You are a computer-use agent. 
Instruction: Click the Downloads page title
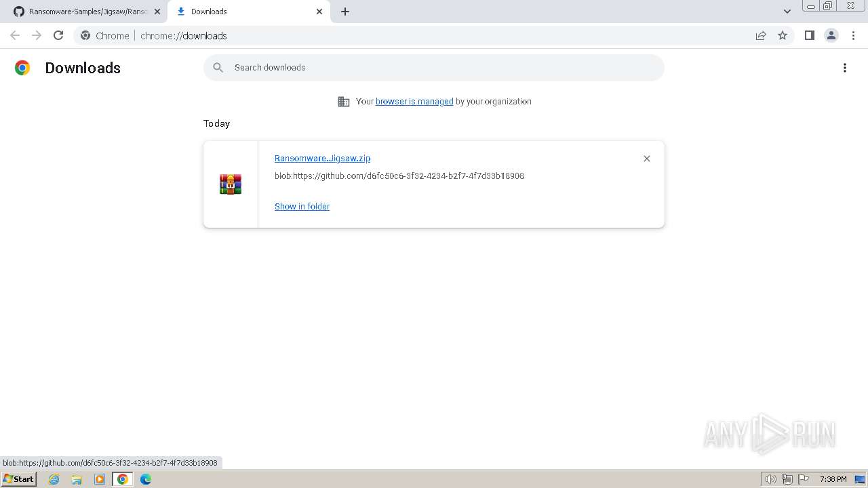(83, 68)
